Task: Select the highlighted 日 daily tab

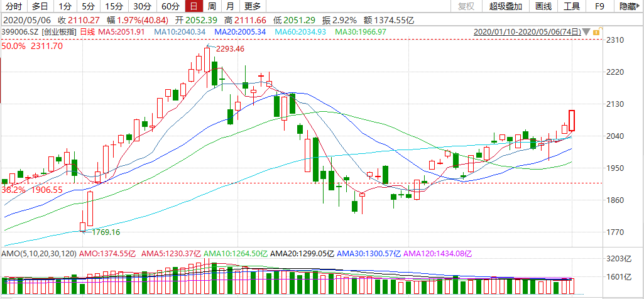Action: (x=194, y=6)
